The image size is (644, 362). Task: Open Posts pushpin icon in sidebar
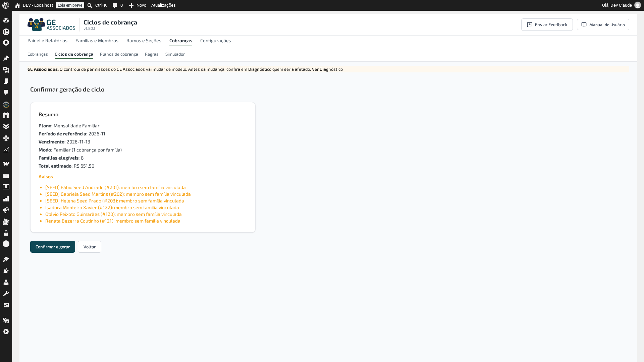pyautogui.click(x=6, y=58)
